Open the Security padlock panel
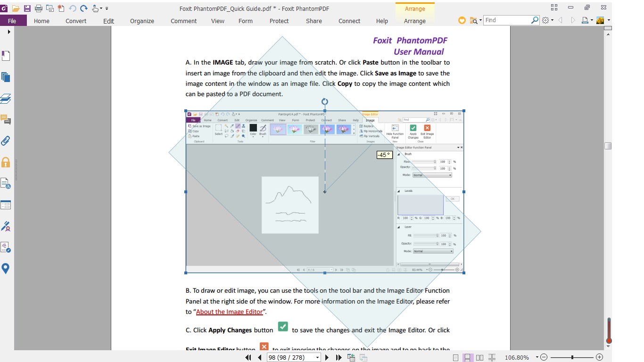Screen dimensions: 644x362 click(6, 162)
